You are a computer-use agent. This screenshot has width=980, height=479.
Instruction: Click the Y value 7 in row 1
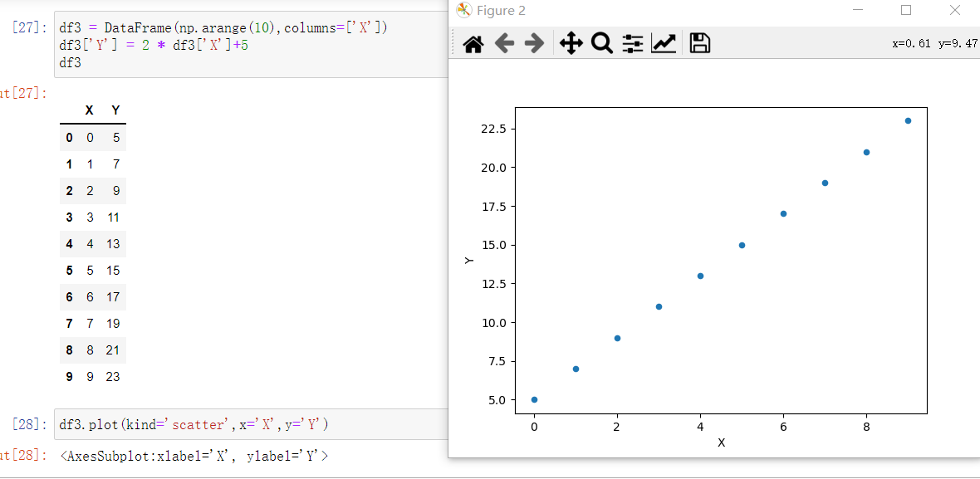pyautogui.click(x=116, y=164)
